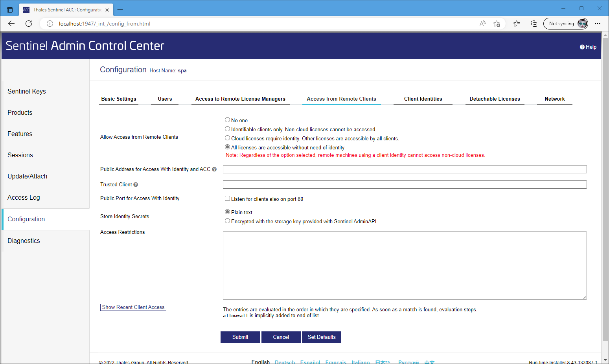Click help icon beside Public Address label

click(x=214, y=169)
